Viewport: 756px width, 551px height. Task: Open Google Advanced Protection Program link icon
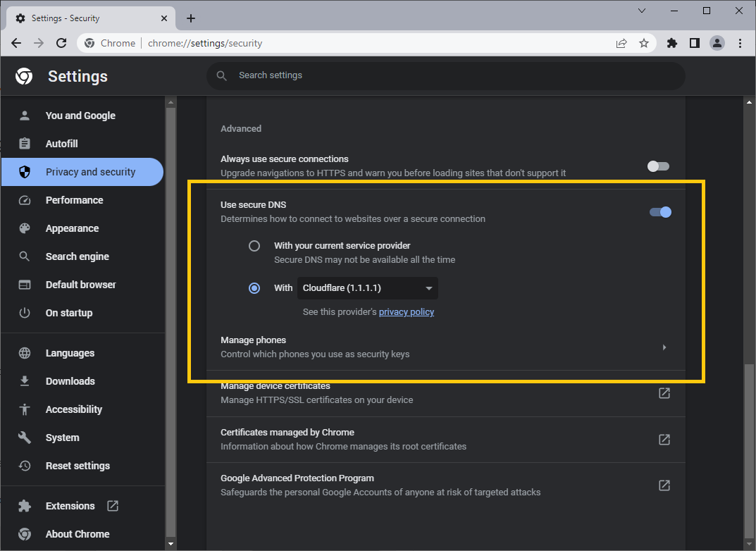pos(664,485)
